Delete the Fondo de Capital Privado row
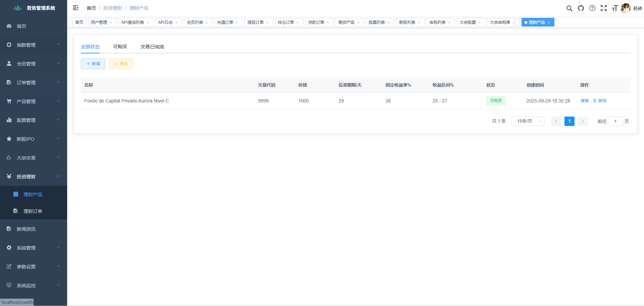 600,101
